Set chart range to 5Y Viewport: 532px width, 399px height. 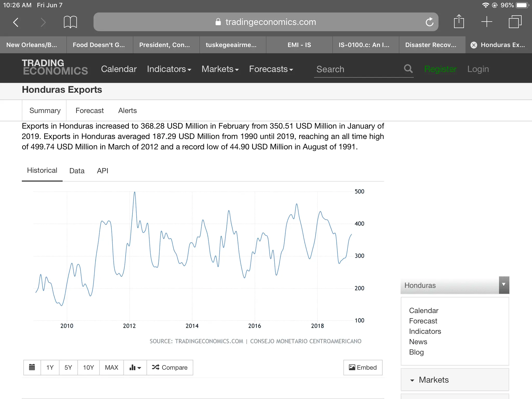68,367
